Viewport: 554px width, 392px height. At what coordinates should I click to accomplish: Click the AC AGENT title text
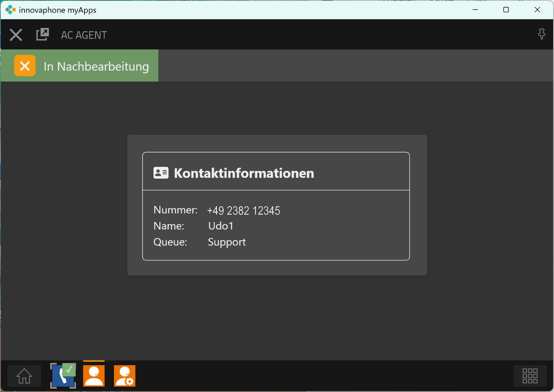[x=84, y=35]
